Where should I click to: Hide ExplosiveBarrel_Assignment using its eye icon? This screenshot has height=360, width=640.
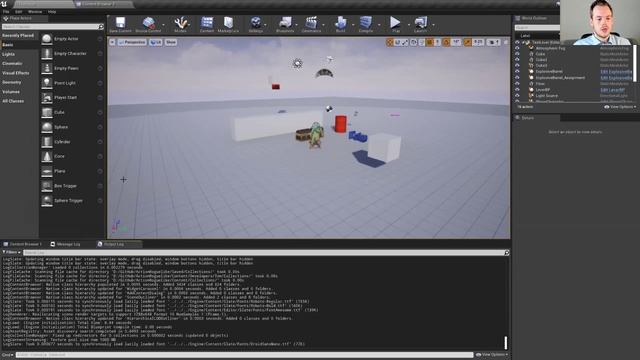[x=517, y=78]
